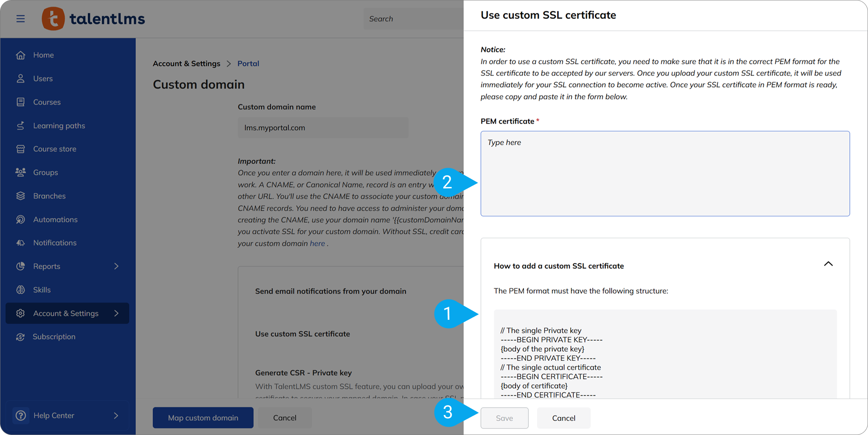Click the hamburger menu icon
This screenshot has width=868, height=435.
coord(20,19)
